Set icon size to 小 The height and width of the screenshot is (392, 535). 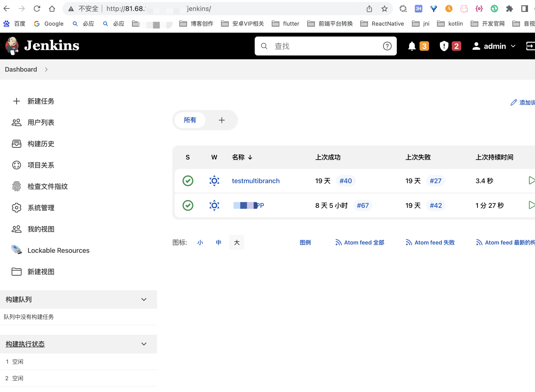coord(200,243)
